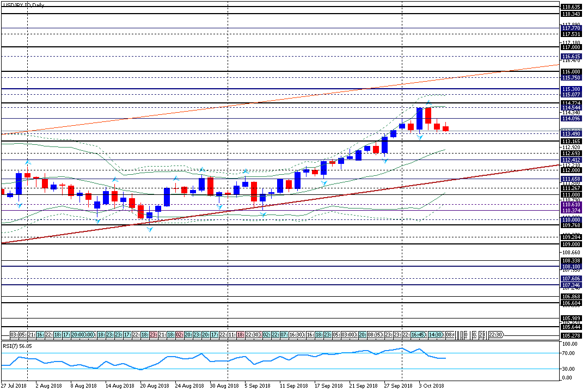Click the 113.165 level label

[571, 142]
